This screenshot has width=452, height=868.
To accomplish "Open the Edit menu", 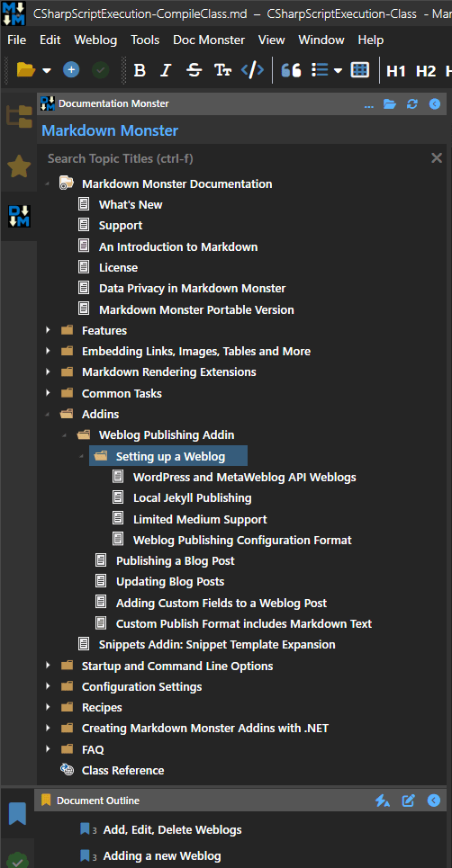I will (50, 40).
